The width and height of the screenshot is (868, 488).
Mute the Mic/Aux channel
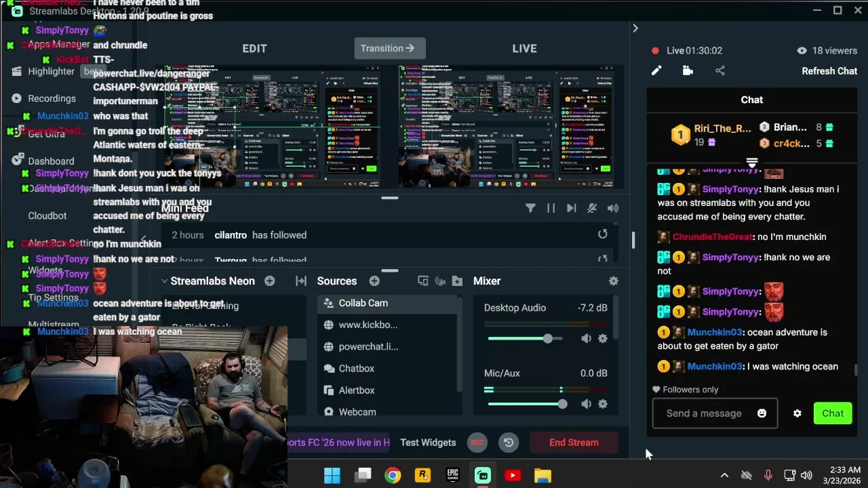pos(586,404)
